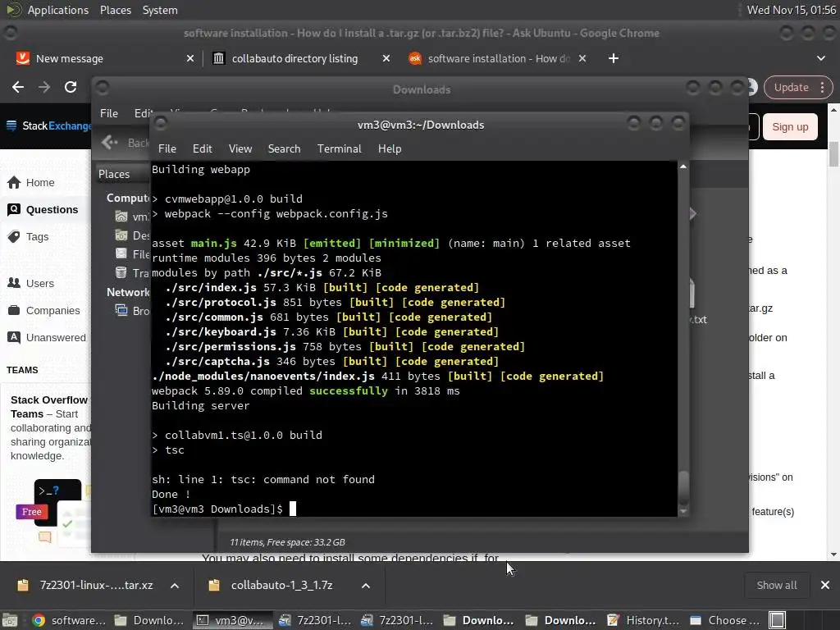This screenshot has height=630, width=840.
Task: Open the terminal View menu
Action: (240, 149)
